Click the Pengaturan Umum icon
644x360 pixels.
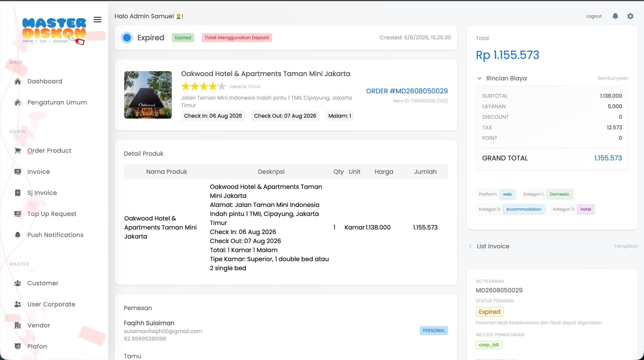coord(18,102)
